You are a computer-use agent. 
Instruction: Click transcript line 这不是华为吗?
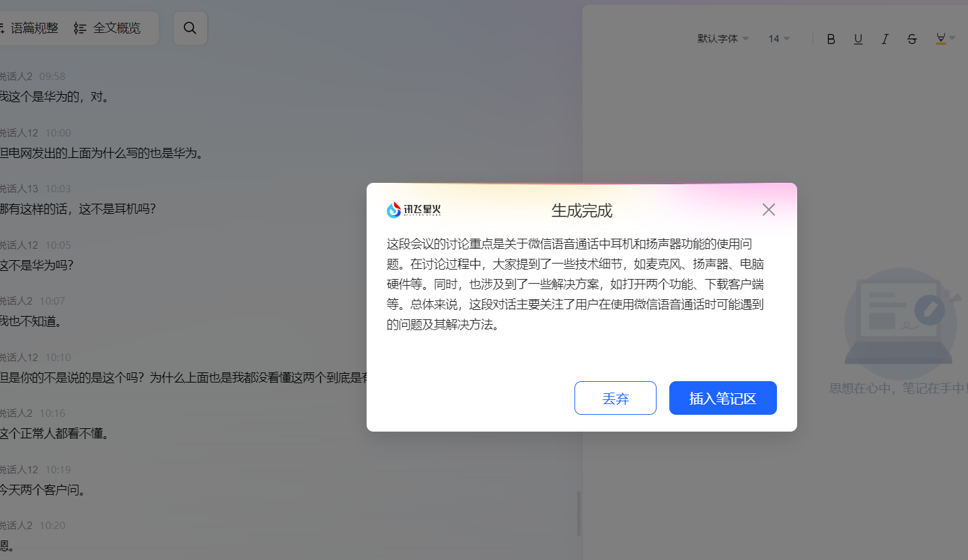click(37, 266)
